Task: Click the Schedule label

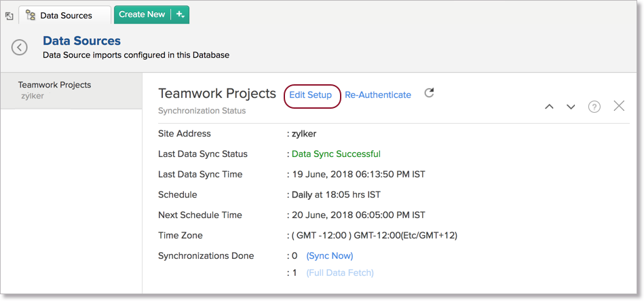Action: click(x=177, y=194)
